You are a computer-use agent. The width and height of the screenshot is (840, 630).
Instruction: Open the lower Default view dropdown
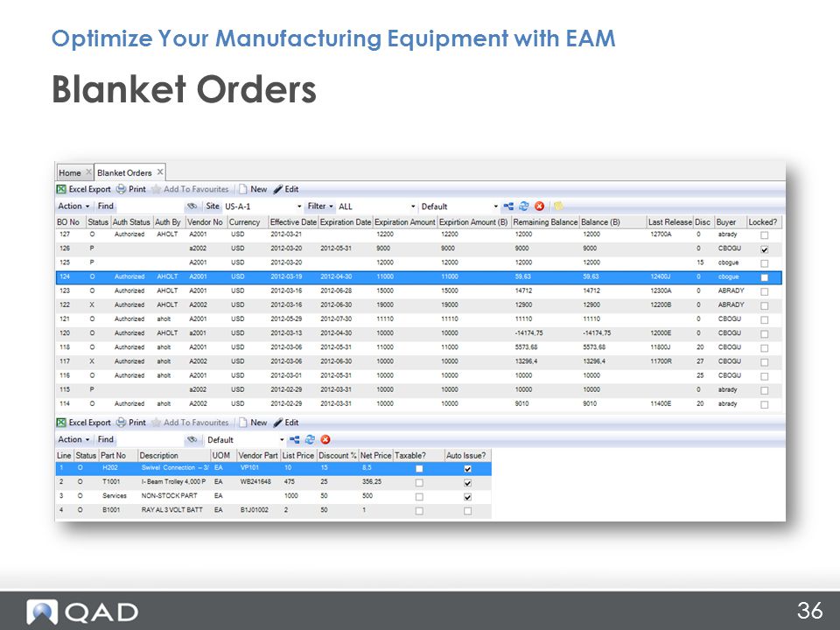(282, 440)
